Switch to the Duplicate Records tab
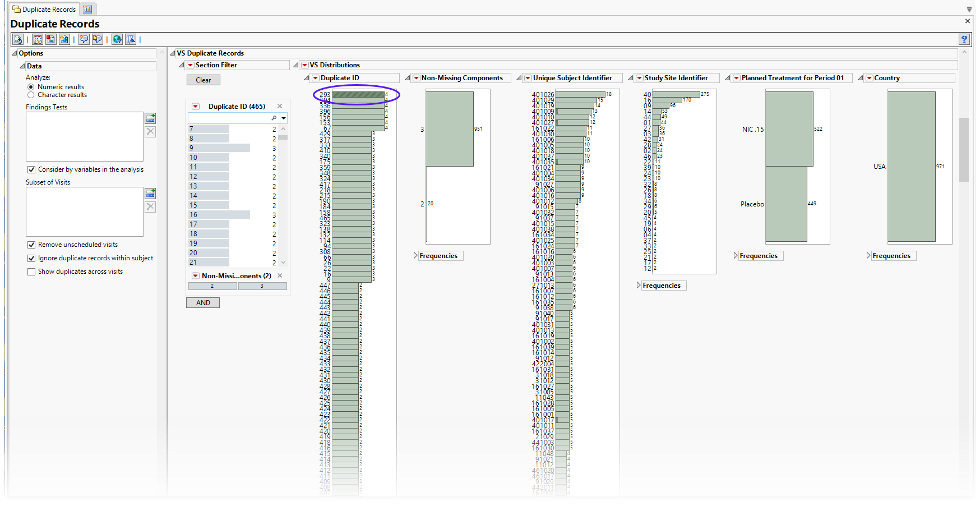The height and width of the screenshot is (506, 980). click(44, 9)
